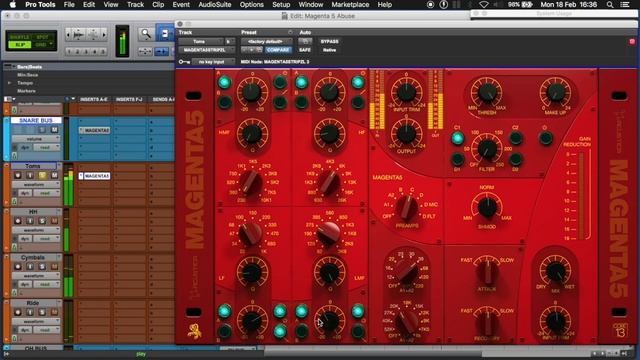
Task: Click the C1 green compressor button
Action: (458, 138)
